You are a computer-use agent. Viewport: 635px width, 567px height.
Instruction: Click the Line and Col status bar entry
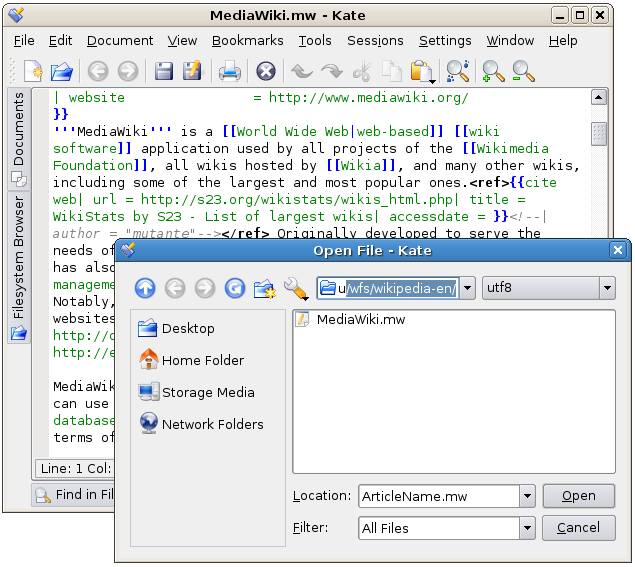pyautogui.click(x=75, y=469)
